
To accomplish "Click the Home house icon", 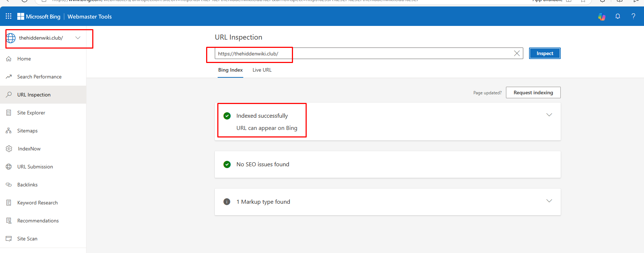I will (9, 59).
